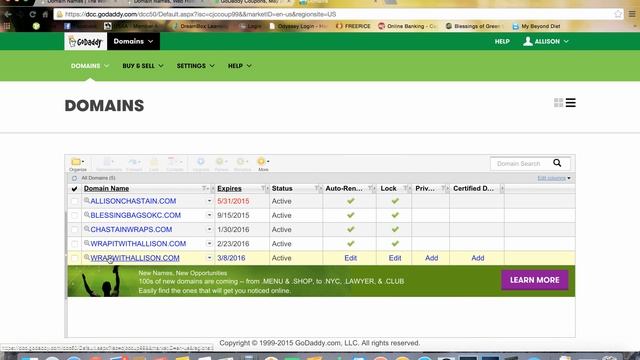Switch to grid card view
The image size is (640, 360).
pos(558,103)
